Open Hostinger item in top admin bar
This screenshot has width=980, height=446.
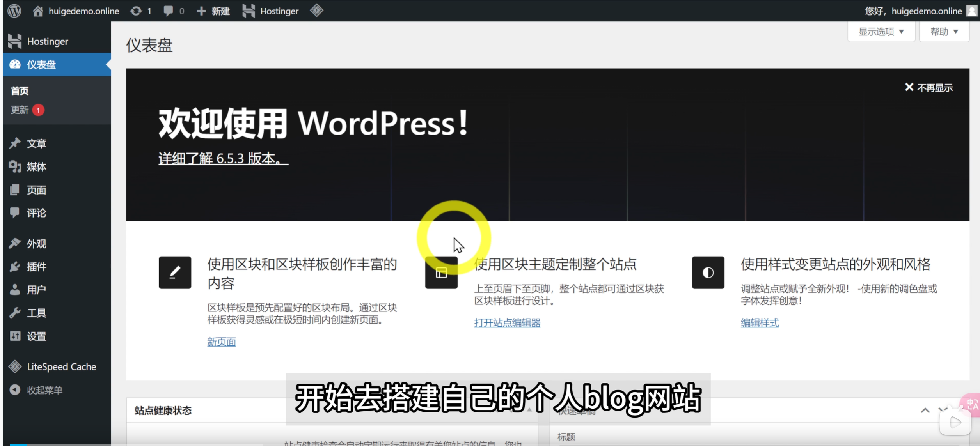pyautogui.click(x=270, y=11)
